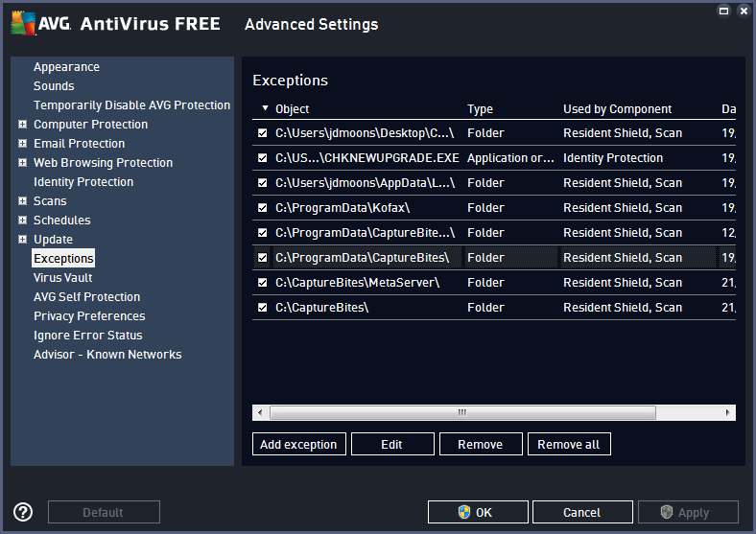The image size is (756, 534).
Task: Click the Add exception button
Action: tap(299, 444)
